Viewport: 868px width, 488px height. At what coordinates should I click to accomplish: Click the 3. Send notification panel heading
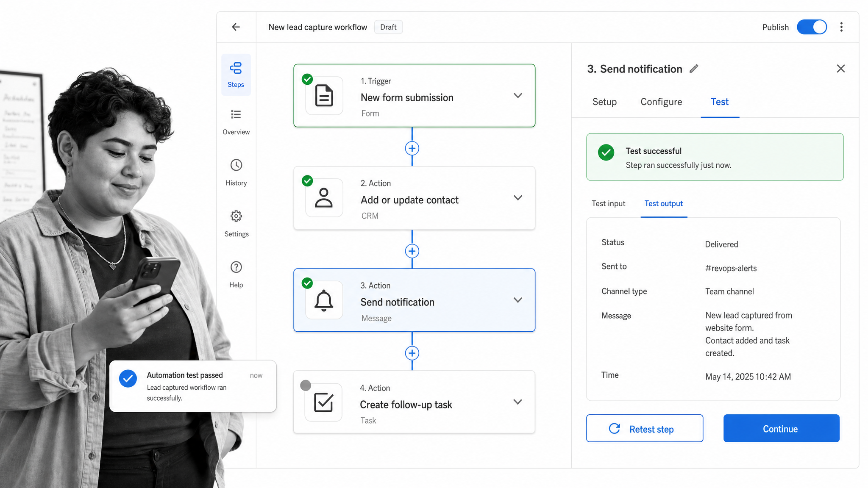tap(634, 69)
